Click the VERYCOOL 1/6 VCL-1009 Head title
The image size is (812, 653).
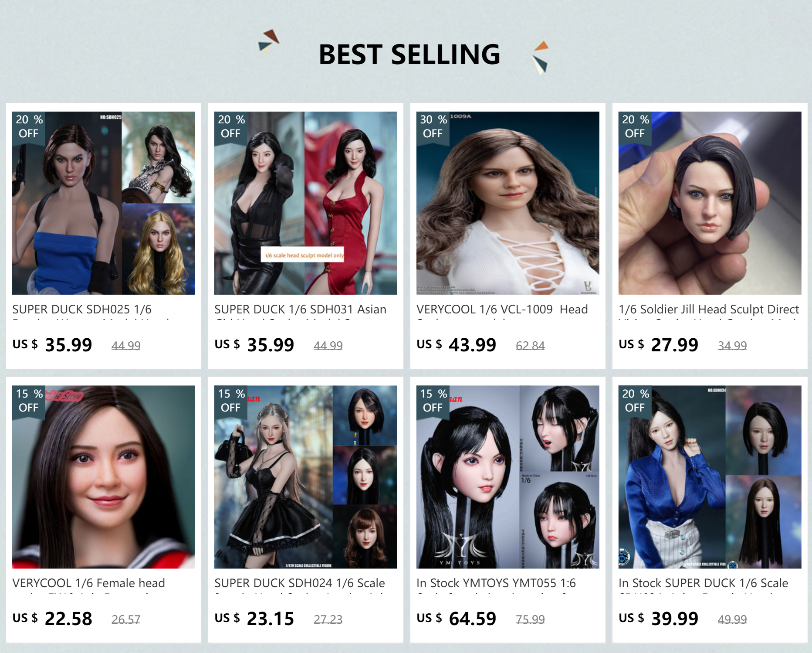click(502, 309)
